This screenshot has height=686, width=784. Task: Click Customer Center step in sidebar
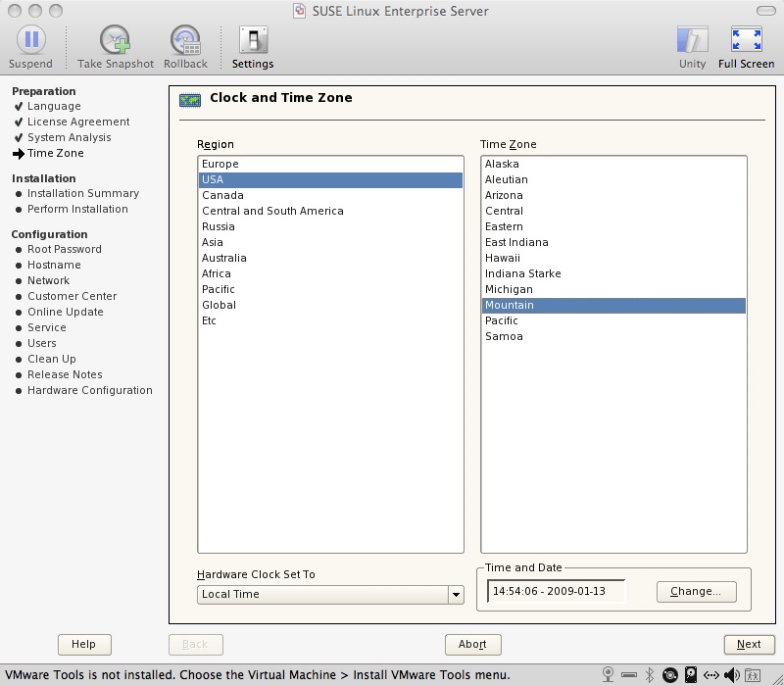[72, 296]
